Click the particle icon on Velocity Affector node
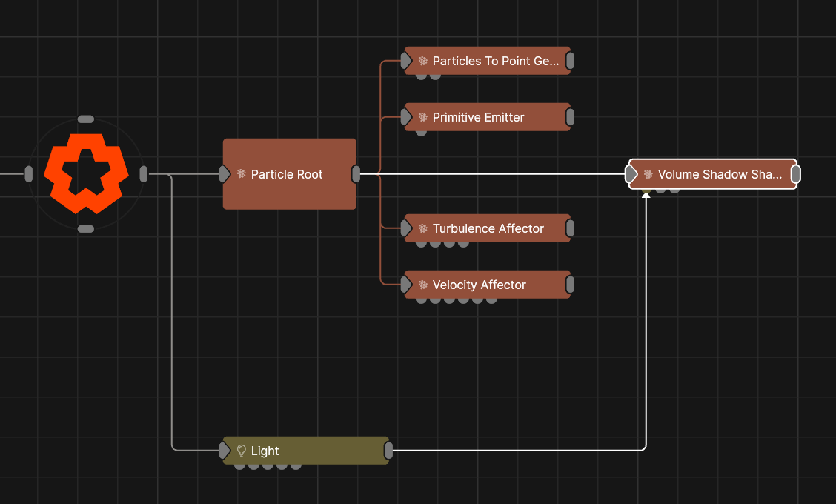This screenshot has width=836, height=504. tap(423, 285)
